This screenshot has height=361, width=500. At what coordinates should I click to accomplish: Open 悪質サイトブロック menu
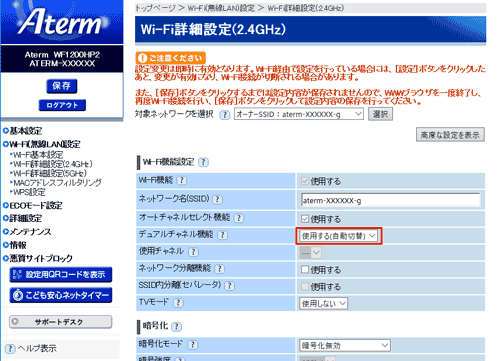[x=38, y=258]
